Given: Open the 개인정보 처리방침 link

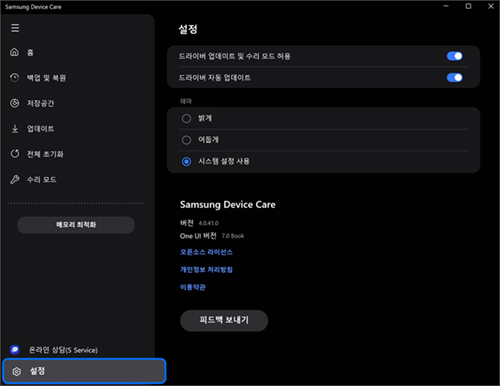Looking at the screenshot, I should coord(206,270).
